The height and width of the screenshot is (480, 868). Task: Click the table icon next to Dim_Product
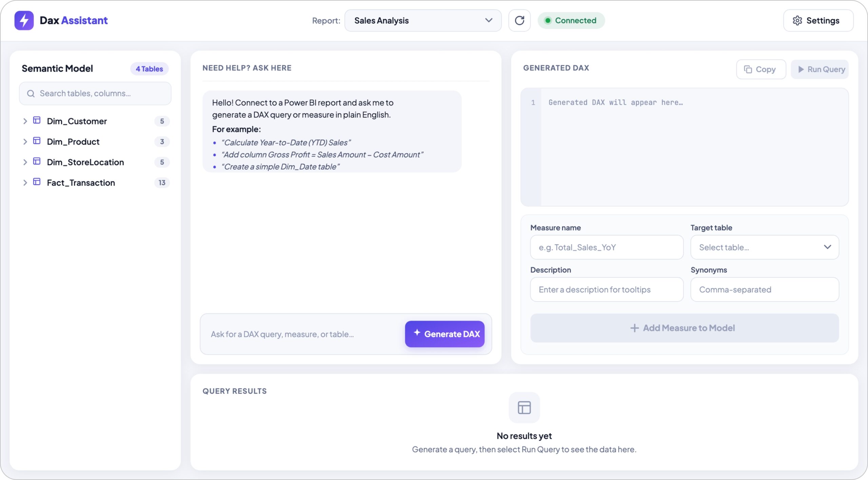pyautogui.click(x=37, y=141)
